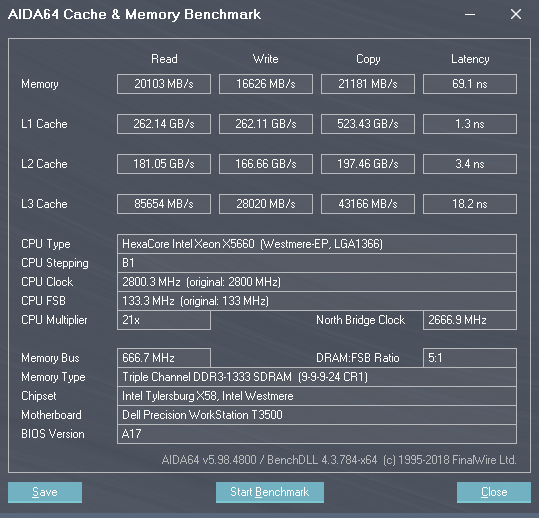This screenshot has width=539, height=518.
Task: Click DRAM:FSB Ratio value 5:1
Action: [470, 358]
